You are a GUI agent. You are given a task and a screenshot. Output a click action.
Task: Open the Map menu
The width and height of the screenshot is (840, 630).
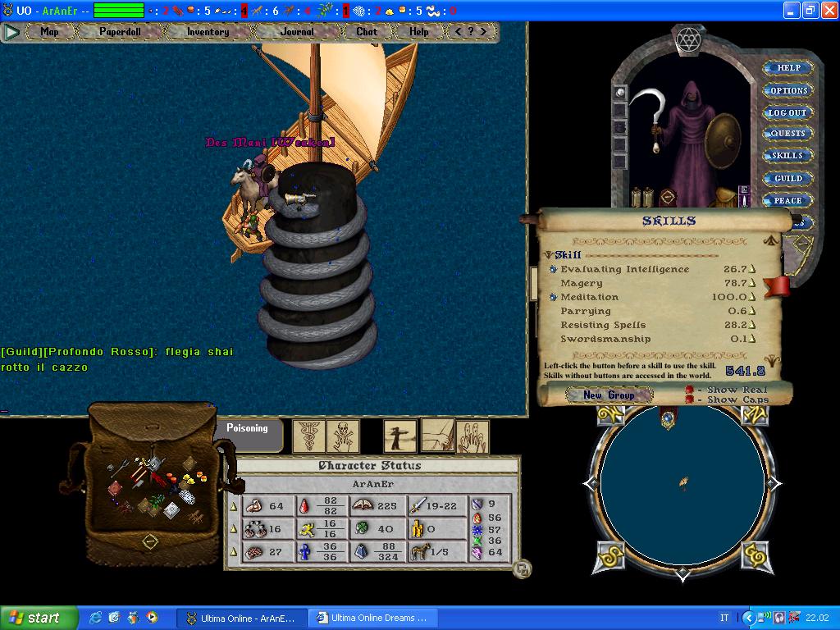pos(49,32)
